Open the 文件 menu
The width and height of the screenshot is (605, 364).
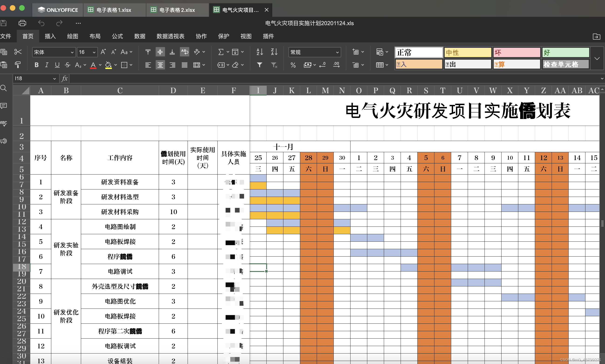(6, 36)
